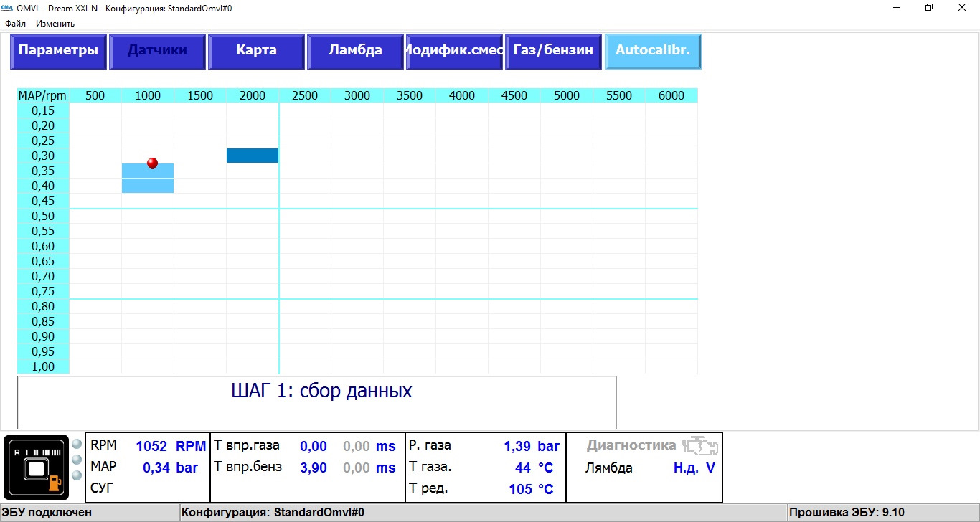Click the 3500 rpm column header
980x522 pixels.
410,95
